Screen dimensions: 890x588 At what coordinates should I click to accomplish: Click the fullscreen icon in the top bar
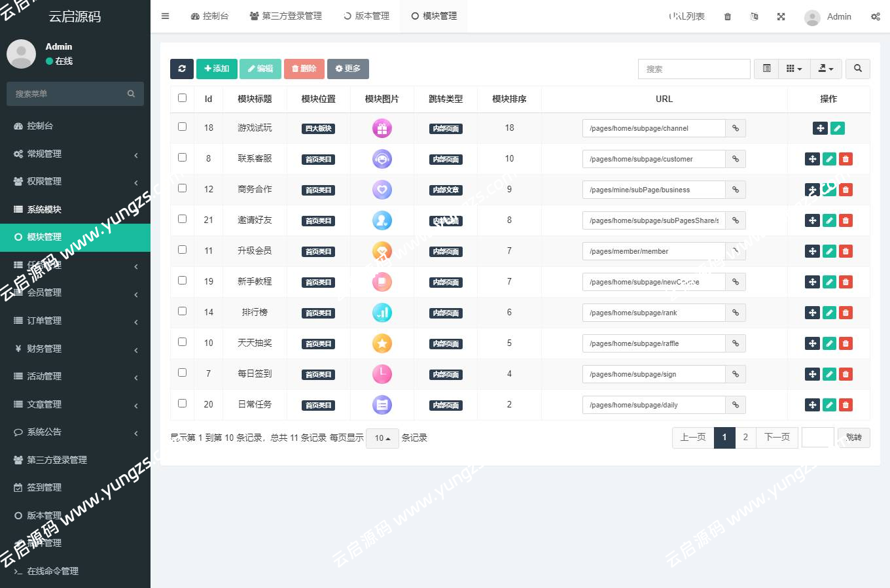tap(781, 16)
